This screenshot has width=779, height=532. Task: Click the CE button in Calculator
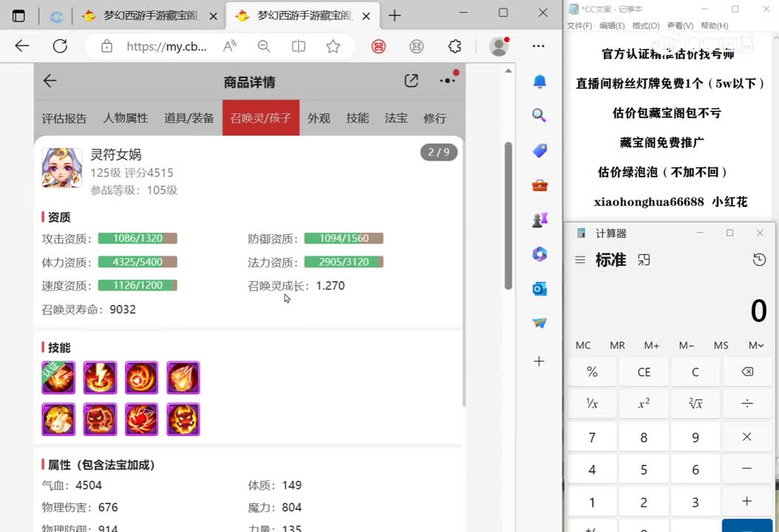(x=644, y=372)
